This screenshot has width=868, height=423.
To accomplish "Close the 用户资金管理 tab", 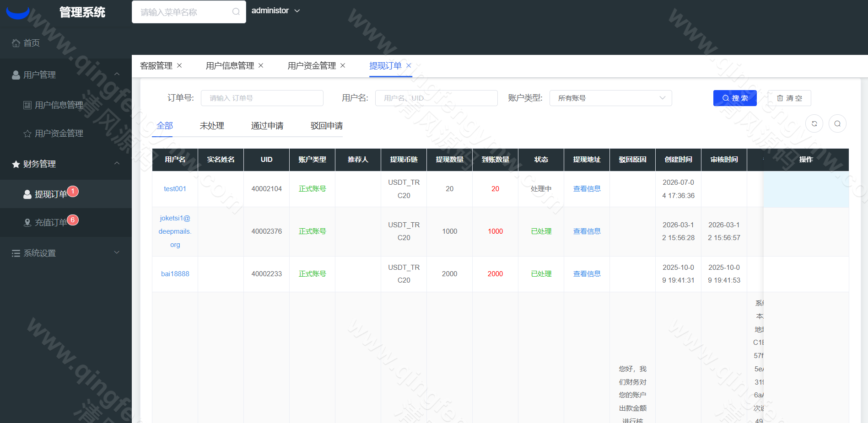I will (343, 65).
